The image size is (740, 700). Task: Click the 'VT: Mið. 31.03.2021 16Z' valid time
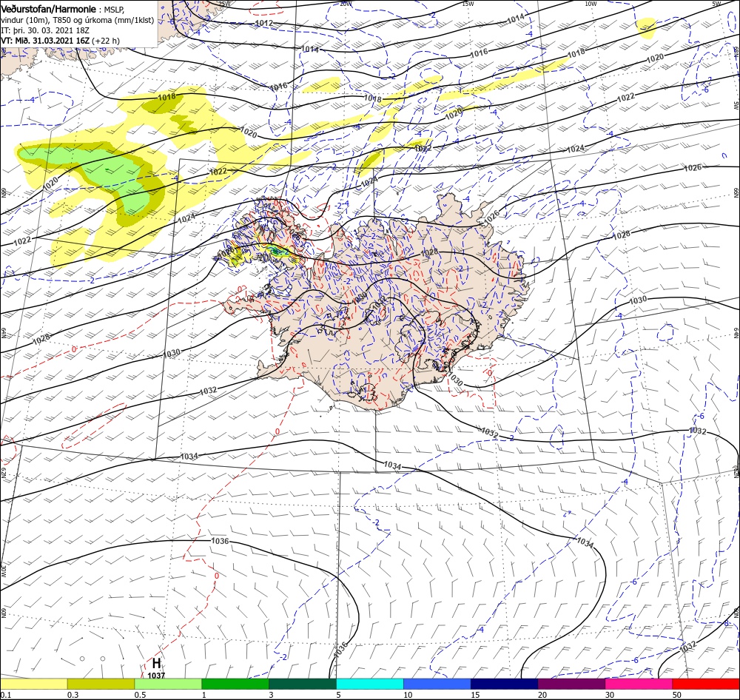pos(45,41)
